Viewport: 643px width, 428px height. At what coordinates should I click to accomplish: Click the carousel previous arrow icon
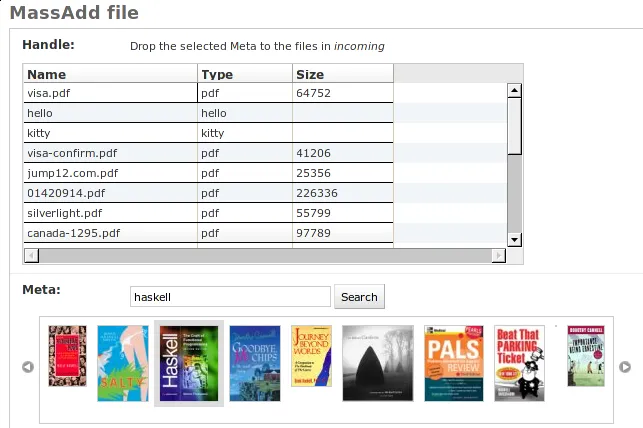tap(28, 367)
